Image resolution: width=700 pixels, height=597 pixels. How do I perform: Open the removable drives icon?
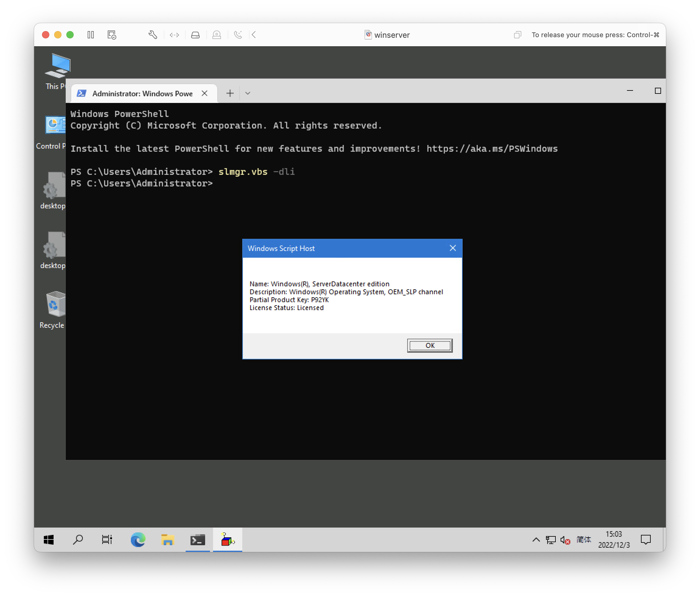click(195, 34)
